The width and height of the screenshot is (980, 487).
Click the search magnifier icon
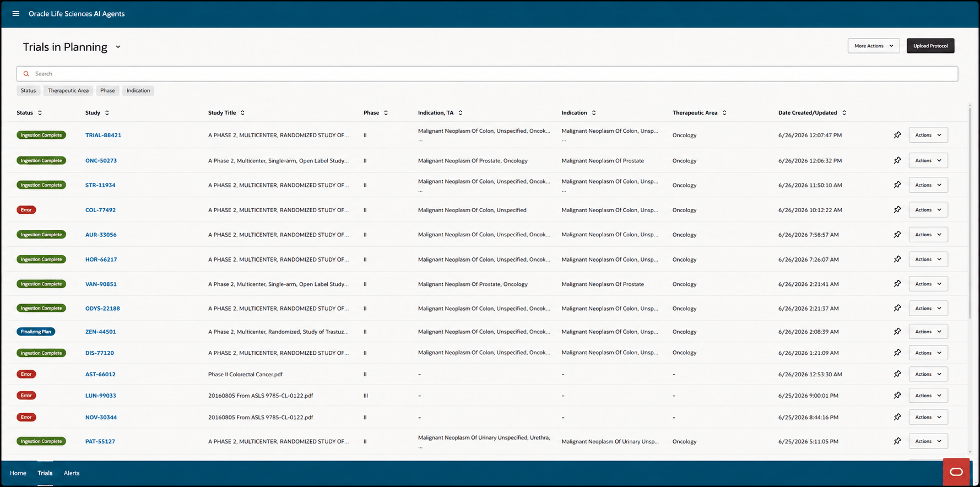click(26, 74)
